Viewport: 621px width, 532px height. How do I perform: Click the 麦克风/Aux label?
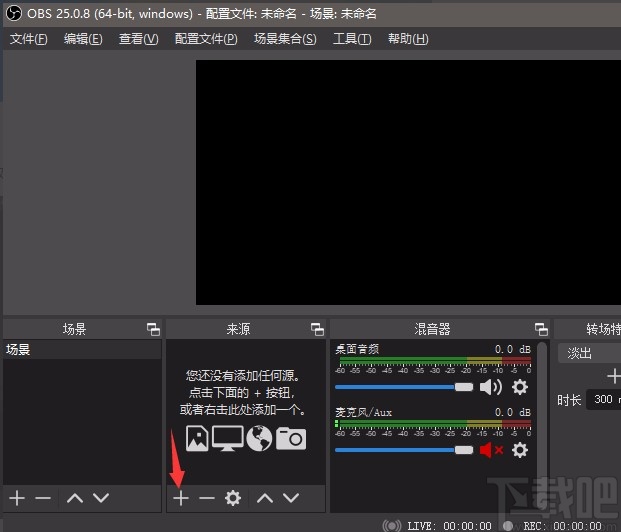click(x=364, y=412)
